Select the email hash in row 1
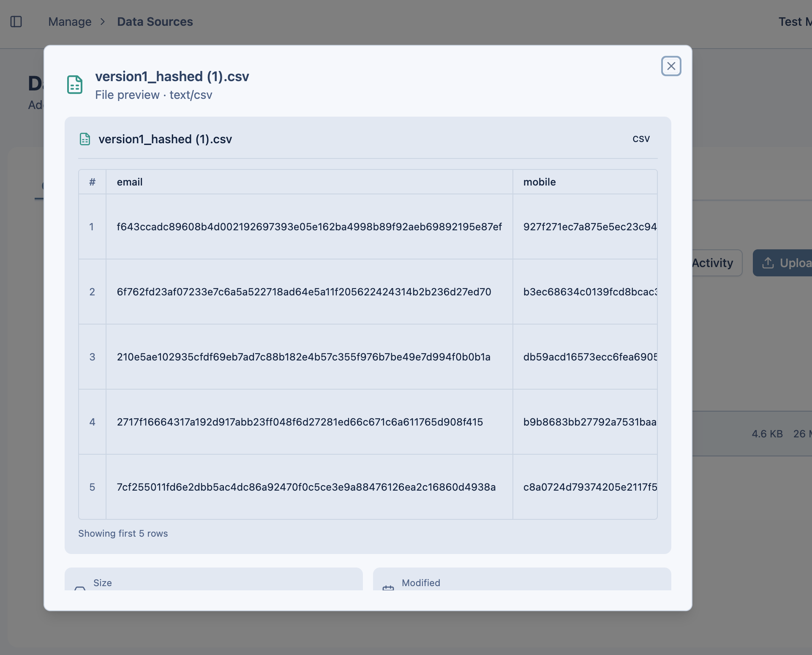Screen dimensions: 812x655 [x=309, y=227]
